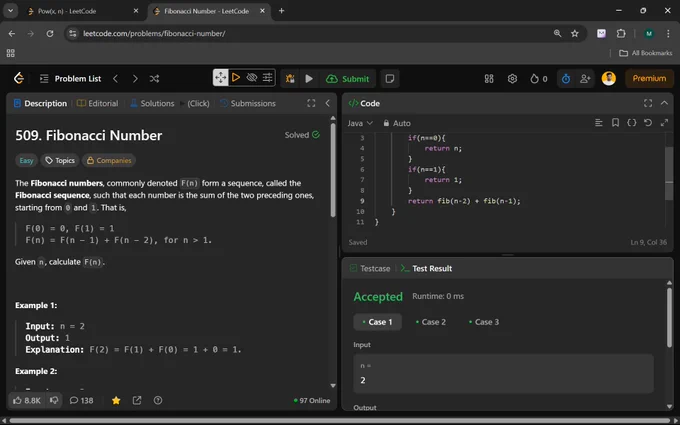Click the n = 2 input box

tap(503, 373)
